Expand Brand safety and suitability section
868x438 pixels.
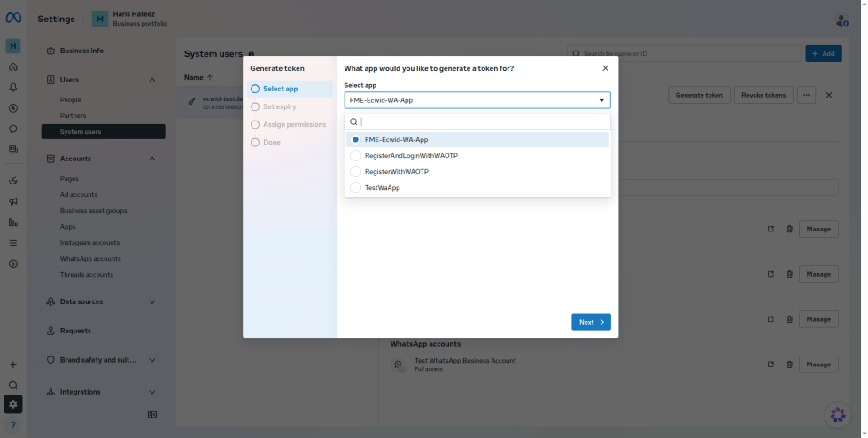pyautogui.click(x=152, y=360)
